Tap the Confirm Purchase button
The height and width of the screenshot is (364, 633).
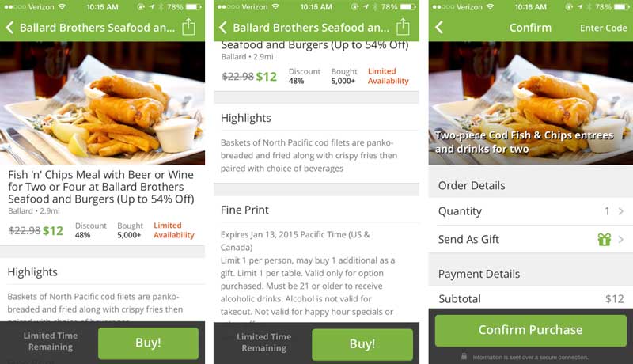pyautogui.click(x=530, y=330)
